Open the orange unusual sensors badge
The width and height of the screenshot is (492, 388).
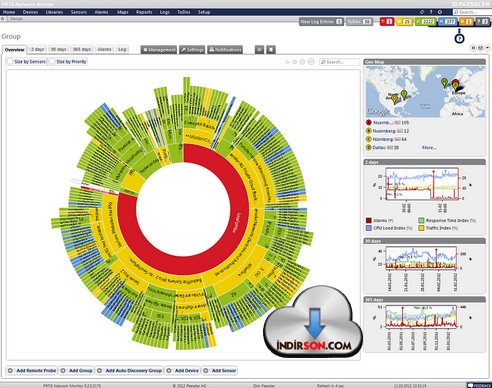(x=466, y=22)
